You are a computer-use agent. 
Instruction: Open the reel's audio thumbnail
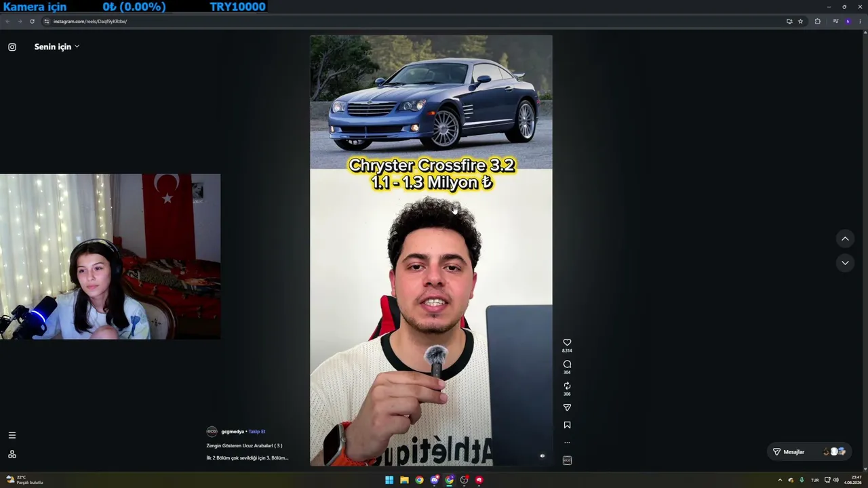tap(567, 460)
